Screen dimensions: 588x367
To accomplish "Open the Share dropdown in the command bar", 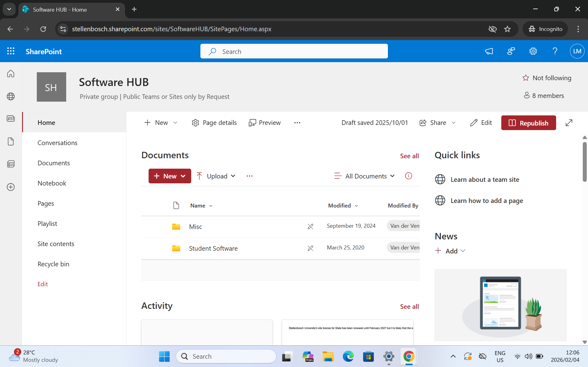I will [438, 123].
